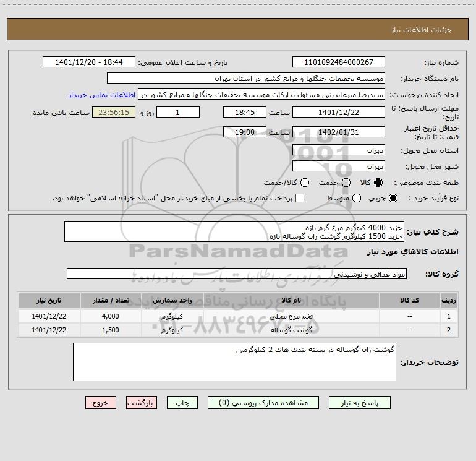The image size is (476, 461).
Task: Click the response deadline date 1401/12/22 field
Action: [x=339, y=112]
